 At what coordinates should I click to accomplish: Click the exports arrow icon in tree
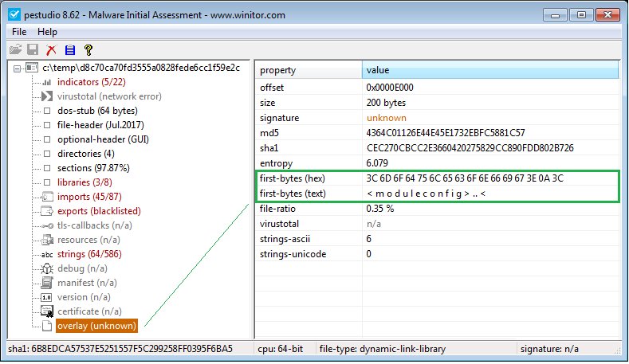[47, 211]
